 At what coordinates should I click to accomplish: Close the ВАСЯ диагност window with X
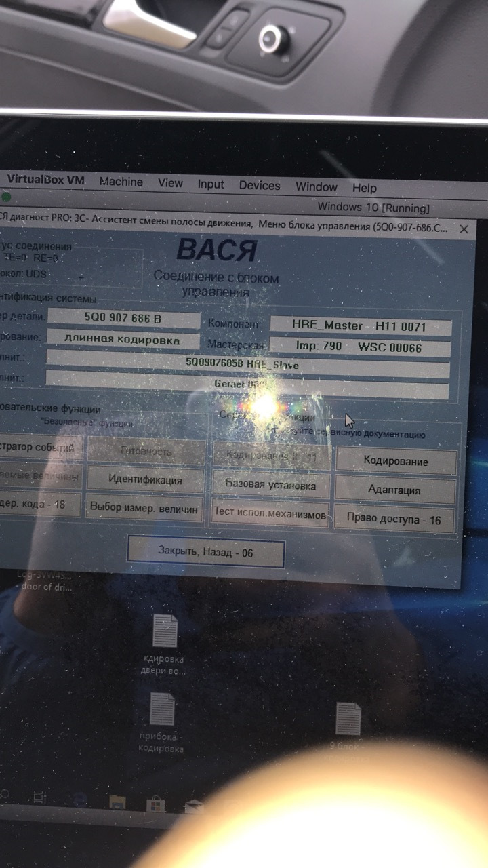click(x=464, y=229)
